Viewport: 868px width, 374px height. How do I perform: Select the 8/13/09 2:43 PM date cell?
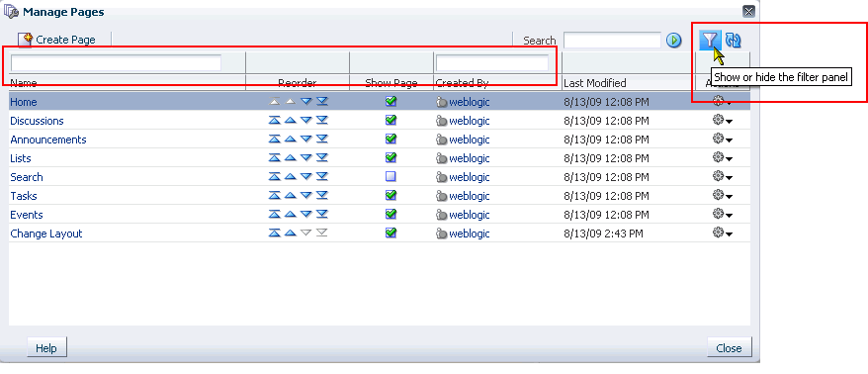[x=603, y=234]
